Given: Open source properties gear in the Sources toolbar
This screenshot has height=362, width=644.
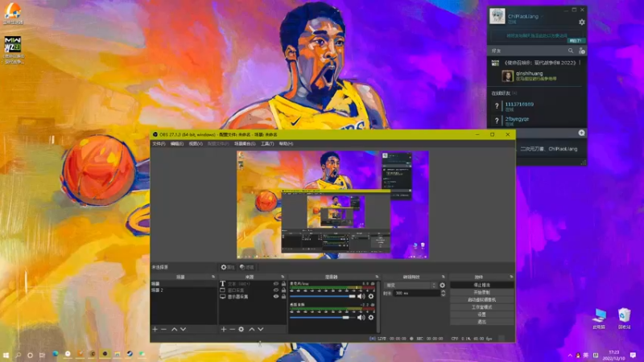Looking at the screenshot, I should point(241,329).
